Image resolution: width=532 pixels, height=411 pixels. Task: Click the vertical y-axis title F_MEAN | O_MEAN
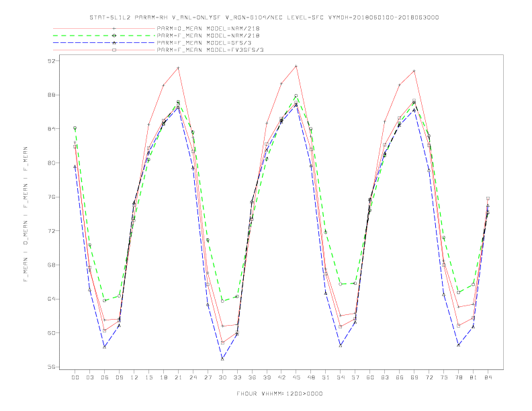coord(26,214)
